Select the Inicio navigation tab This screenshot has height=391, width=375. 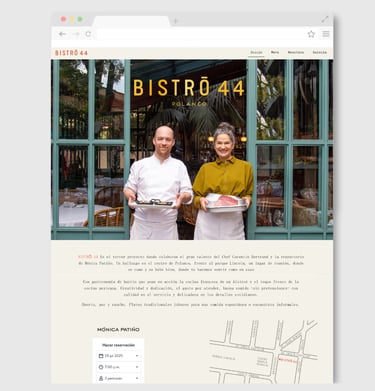tap(256, 52)
